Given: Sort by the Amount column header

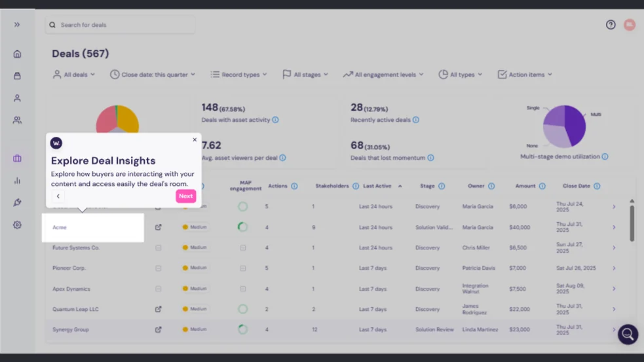Looking at the screenshot, I should 525,186.
